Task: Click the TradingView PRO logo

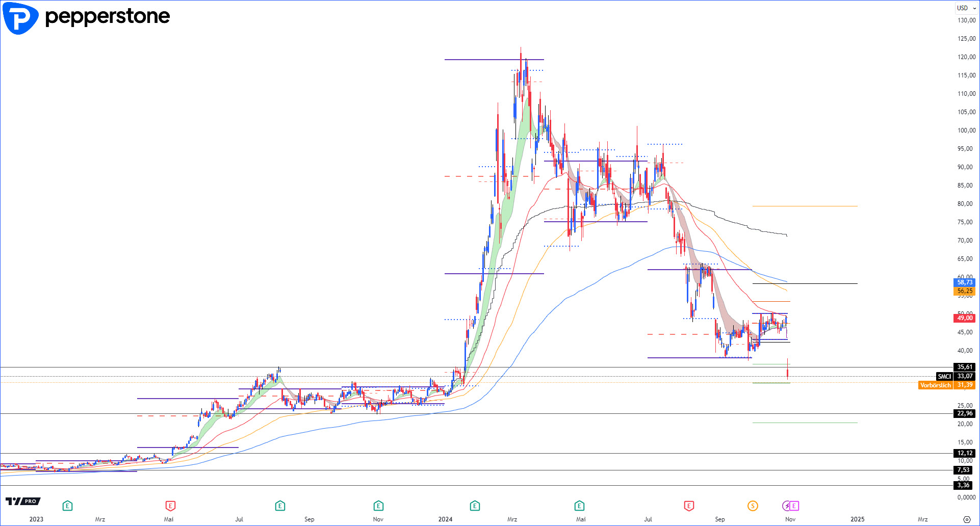Action: [x=23, y=502]
